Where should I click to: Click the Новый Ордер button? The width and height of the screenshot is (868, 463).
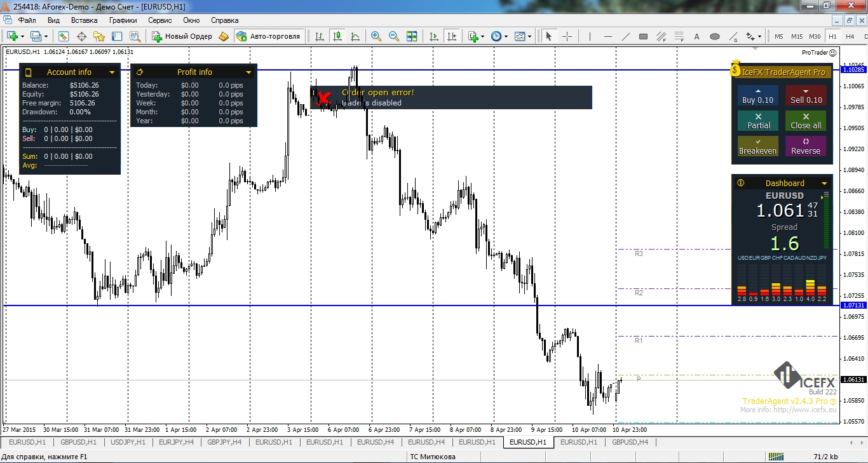(182, 36)
